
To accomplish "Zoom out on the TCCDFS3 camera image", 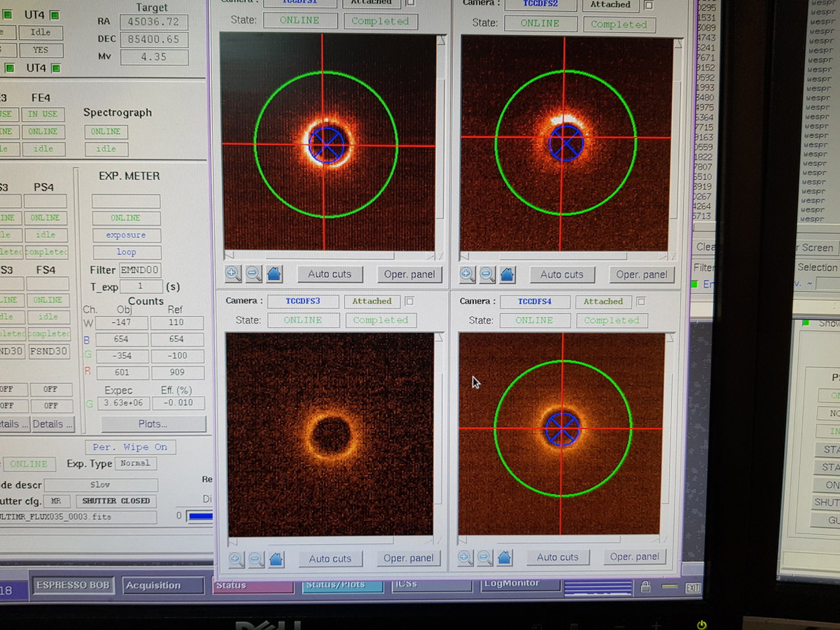I will click(256, 559).
